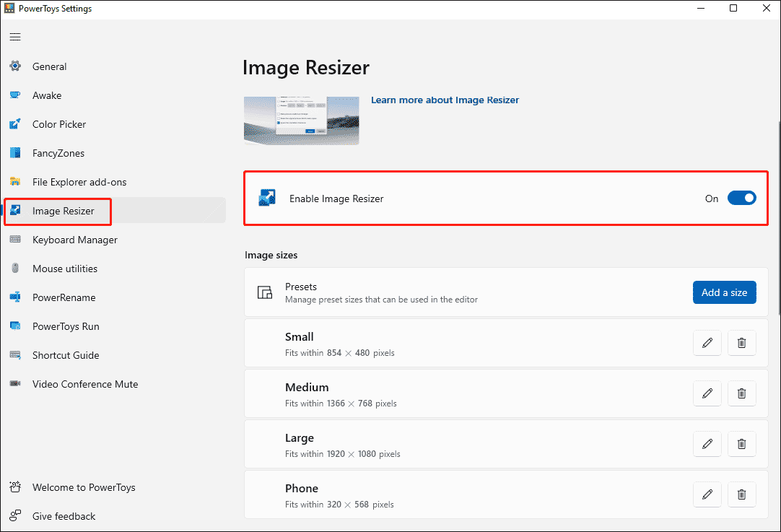The width and height of the screenshot is (781, 532).
Task: Switch to Color Picker settings
Action: pyautogui.click(x=59, y=124)
